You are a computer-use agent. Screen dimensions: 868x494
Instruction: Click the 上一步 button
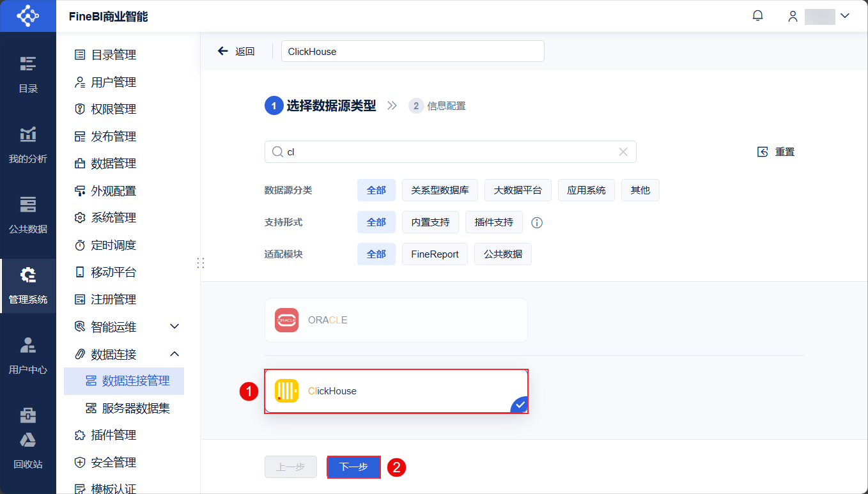(291, 467)
